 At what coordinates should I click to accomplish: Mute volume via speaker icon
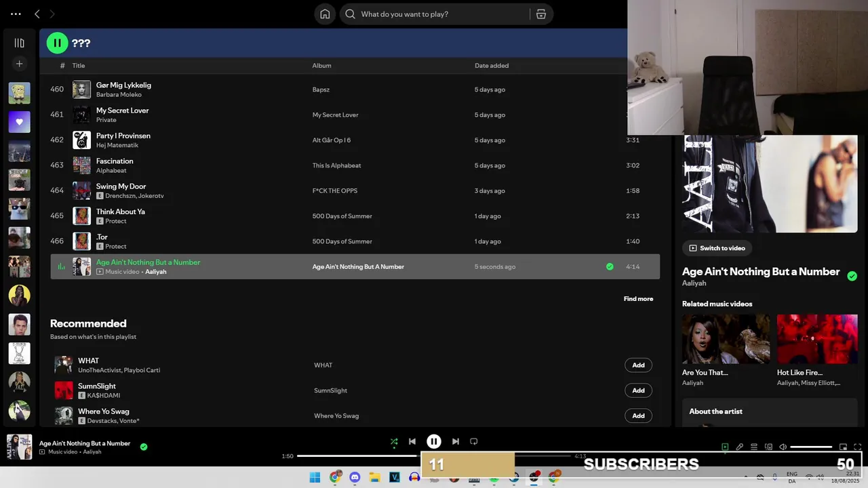783,447
